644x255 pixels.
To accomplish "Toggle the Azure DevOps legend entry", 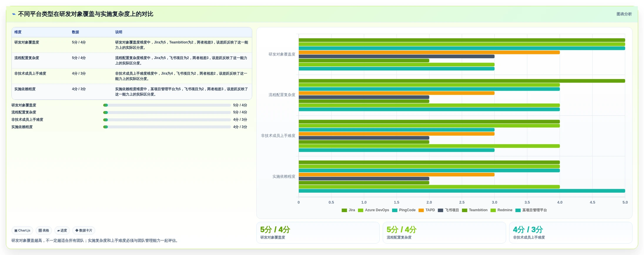I will [x=373, y=210].
